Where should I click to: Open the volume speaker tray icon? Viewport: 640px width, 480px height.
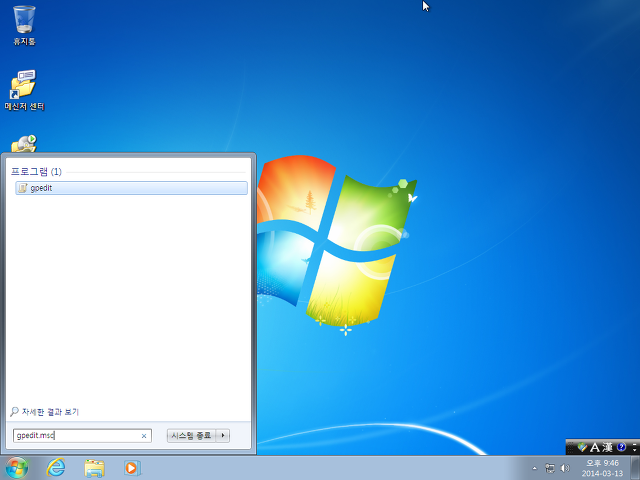pyautogui.click(x=565, y=468)
